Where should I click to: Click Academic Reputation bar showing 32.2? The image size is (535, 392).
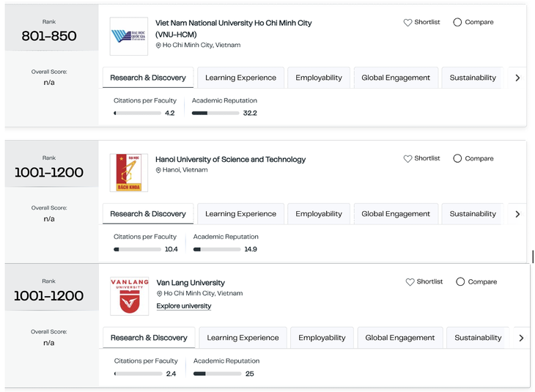[x=215, y=114]
